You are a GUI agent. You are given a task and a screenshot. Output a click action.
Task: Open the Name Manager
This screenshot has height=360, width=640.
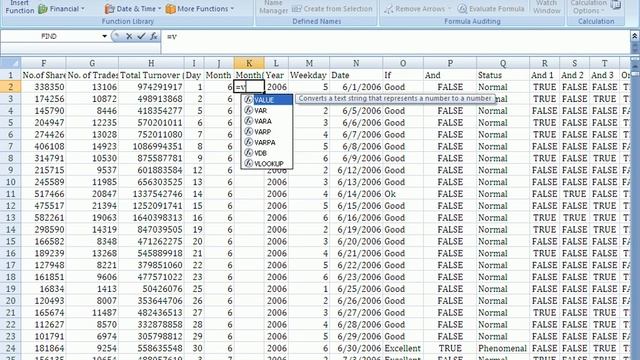pyautogui.click(x=273, y=7)
